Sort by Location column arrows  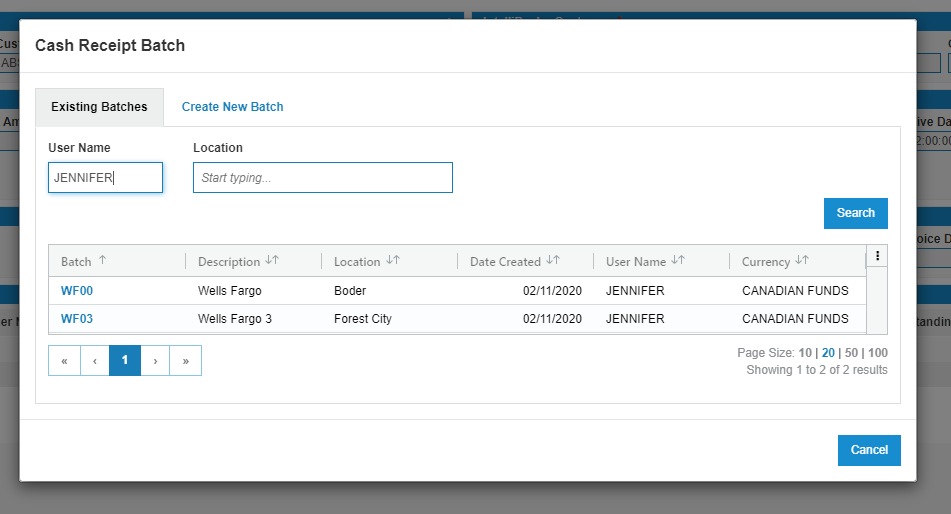[393, 260]
